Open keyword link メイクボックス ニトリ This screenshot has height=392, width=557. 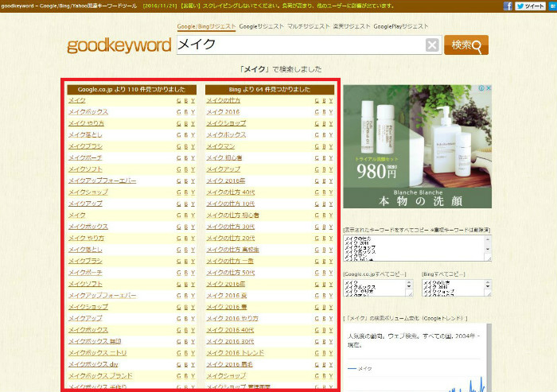click(97, 352)
